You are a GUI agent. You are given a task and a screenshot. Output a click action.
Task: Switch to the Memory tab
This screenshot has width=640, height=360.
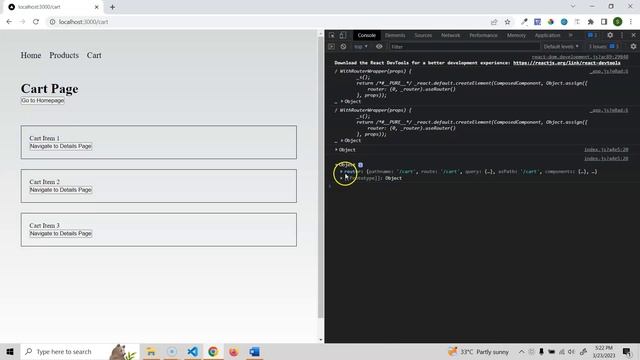516,36
